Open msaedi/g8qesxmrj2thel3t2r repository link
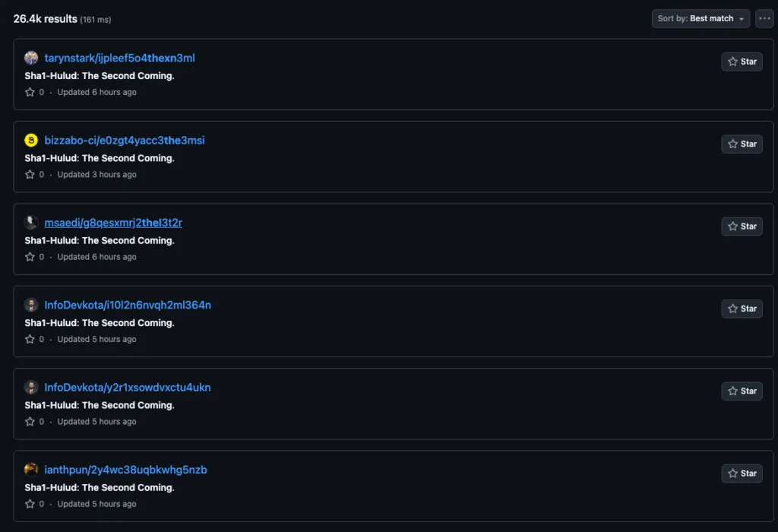This screenshot has height=532, width=778. 113,223
